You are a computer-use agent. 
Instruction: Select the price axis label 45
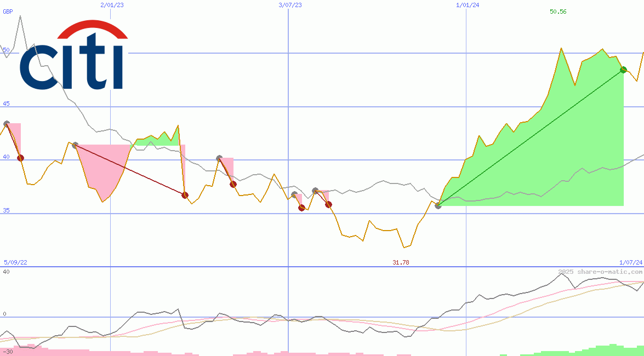(x=6, y=104)
